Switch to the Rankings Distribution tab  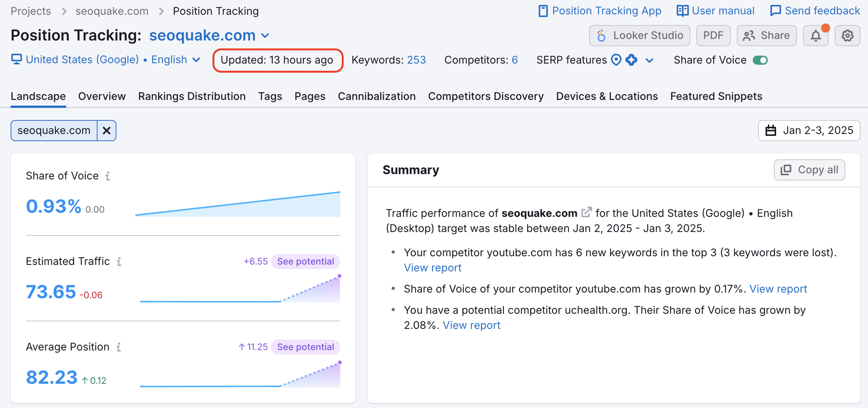tap(192, 96)
